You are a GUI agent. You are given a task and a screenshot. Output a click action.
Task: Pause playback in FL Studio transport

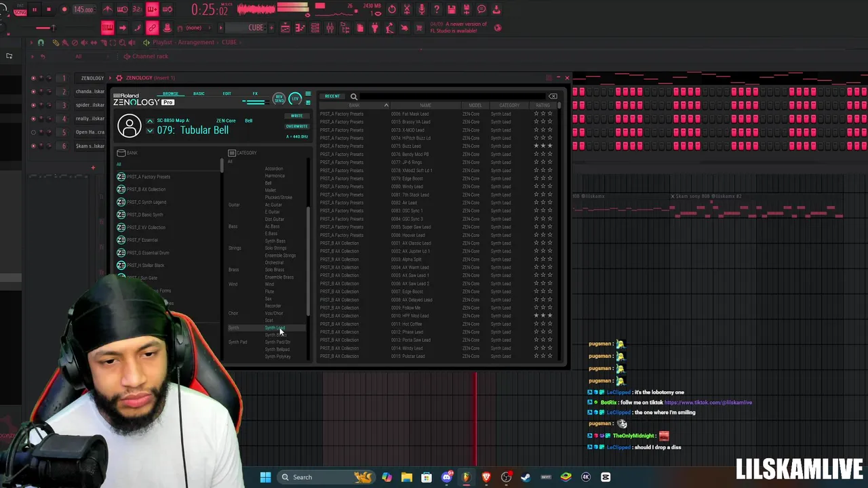tap(34, 9)
